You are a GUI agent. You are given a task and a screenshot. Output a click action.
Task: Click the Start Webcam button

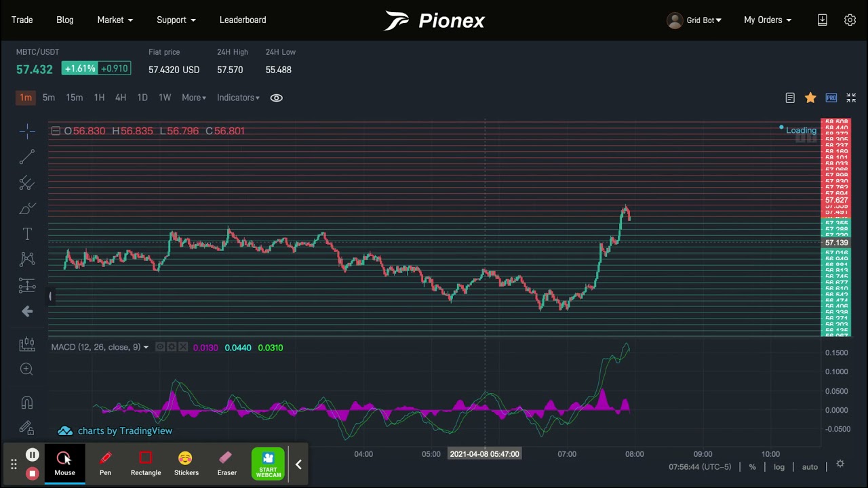(x=268, y=464)
